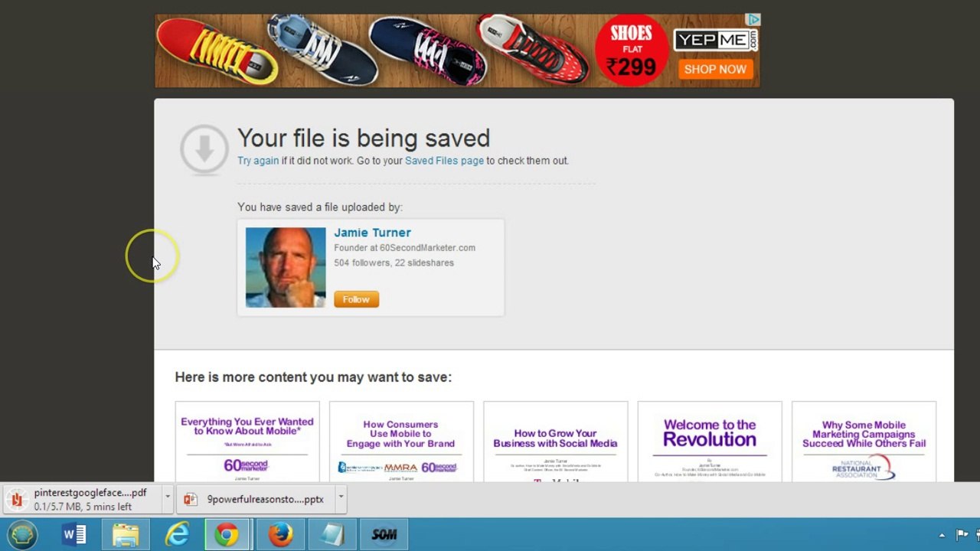
Task: Open Why Some Mobile Marketing Campaigns Succeed presentation
Action: [x=864, y=442]
